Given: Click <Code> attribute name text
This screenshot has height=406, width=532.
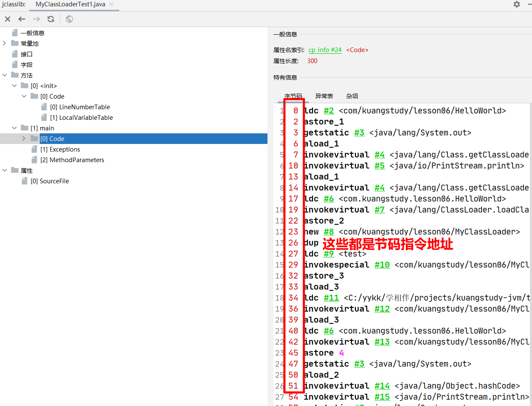Looking at the screenshot, I should click(357, 50).
